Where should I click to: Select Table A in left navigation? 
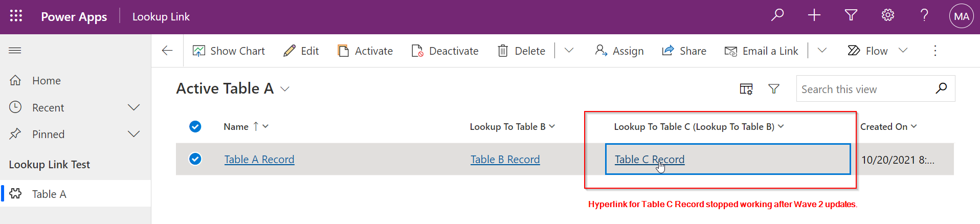(x=49, y=194)
